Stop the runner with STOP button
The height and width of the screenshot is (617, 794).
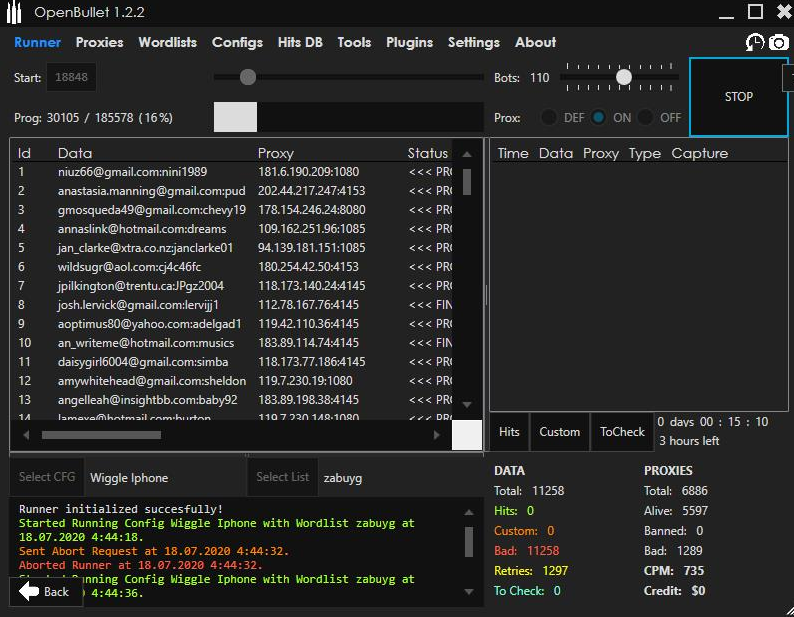(738, 97)
